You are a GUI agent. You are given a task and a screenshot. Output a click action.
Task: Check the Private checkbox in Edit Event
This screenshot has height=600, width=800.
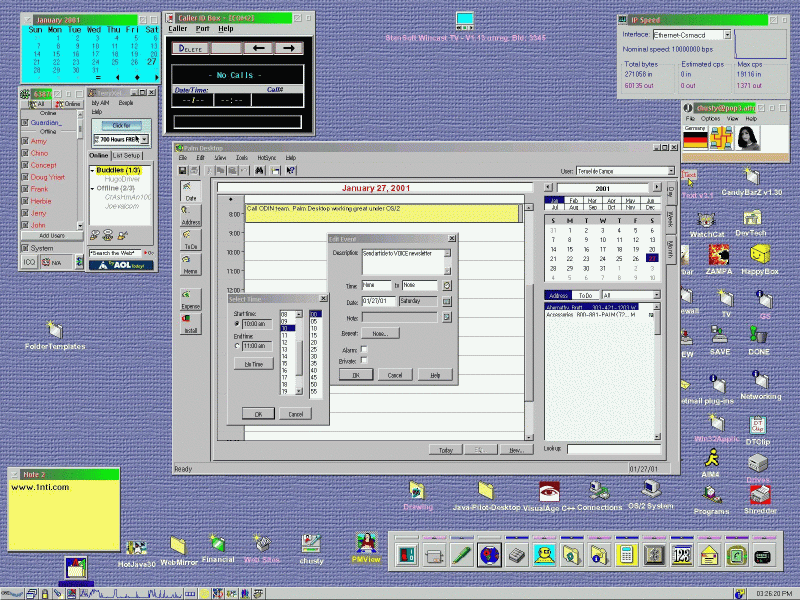click(x=364, y=361)
